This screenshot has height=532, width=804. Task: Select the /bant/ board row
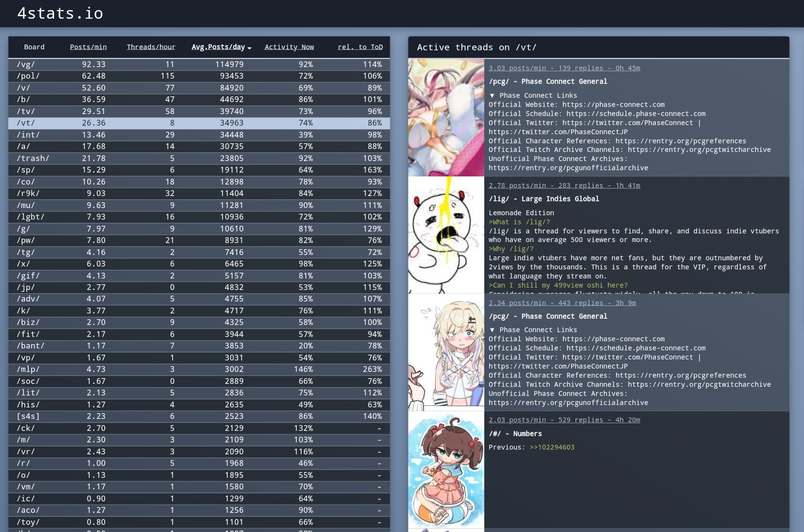(199, 346)
